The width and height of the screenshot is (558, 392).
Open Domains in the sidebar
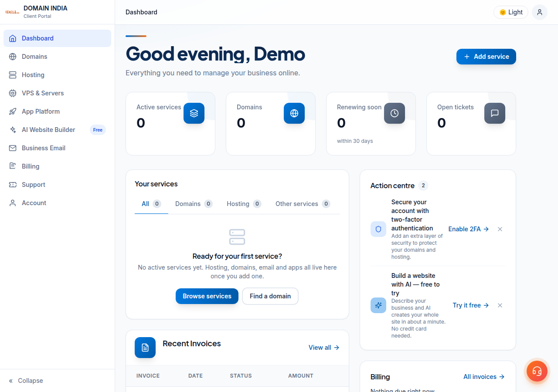[x=57, y=57]
